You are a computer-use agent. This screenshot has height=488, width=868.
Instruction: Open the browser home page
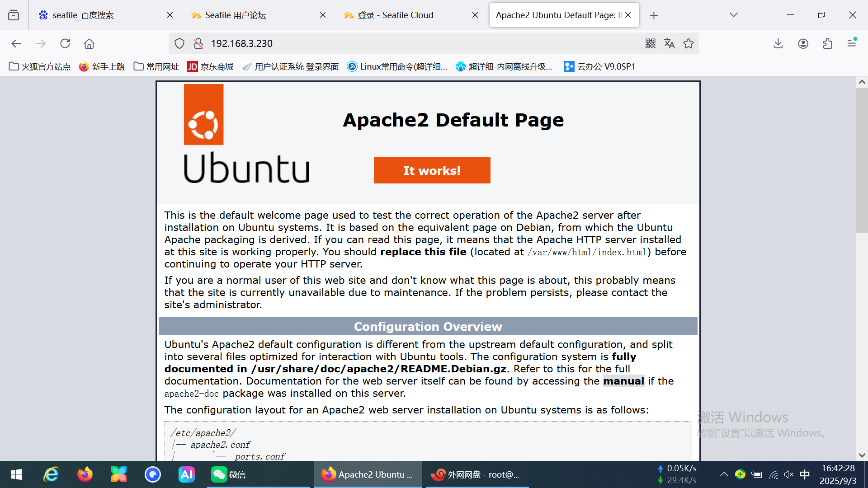tap(89, 43)
